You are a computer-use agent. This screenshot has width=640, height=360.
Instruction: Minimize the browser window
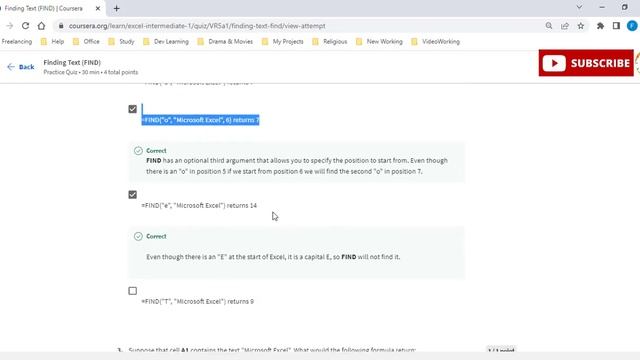point(602,7)
